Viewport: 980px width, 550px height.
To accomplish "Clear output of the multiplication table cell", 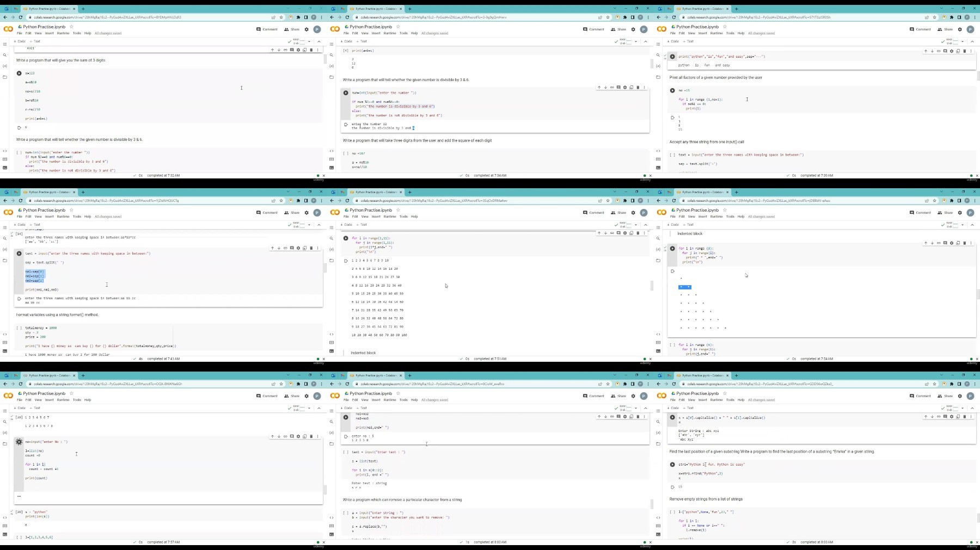I will tap(346, 261).
